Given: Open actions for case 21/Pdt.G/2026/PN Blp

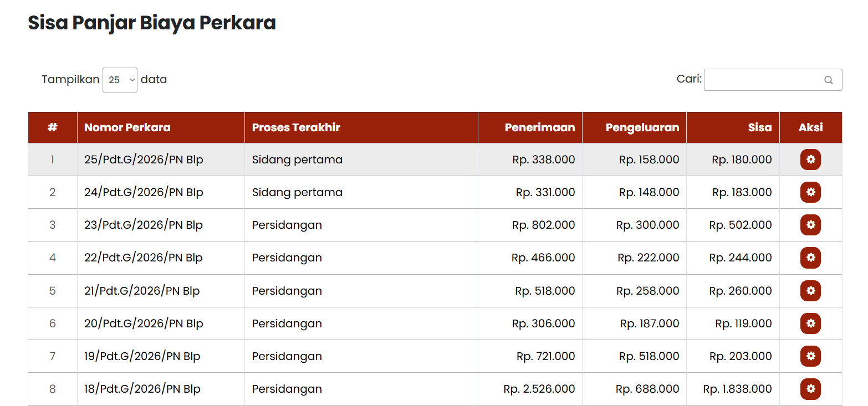Looking at the screenshot, I should (x=810, y=291).
